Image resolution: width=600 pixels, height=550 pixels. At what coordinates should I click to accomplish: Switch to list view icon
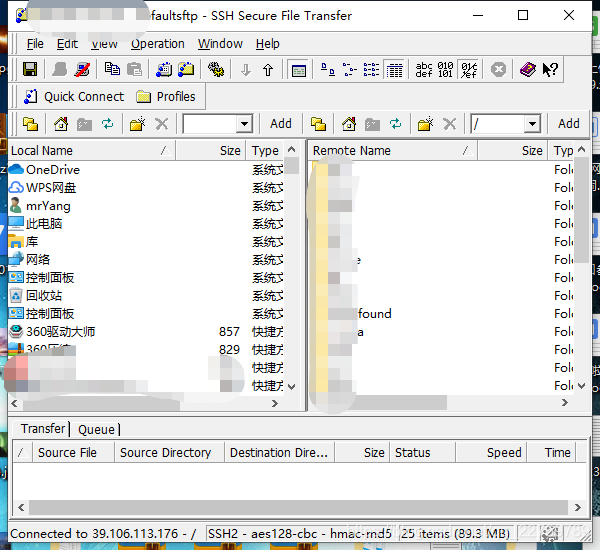coord(372,70)
